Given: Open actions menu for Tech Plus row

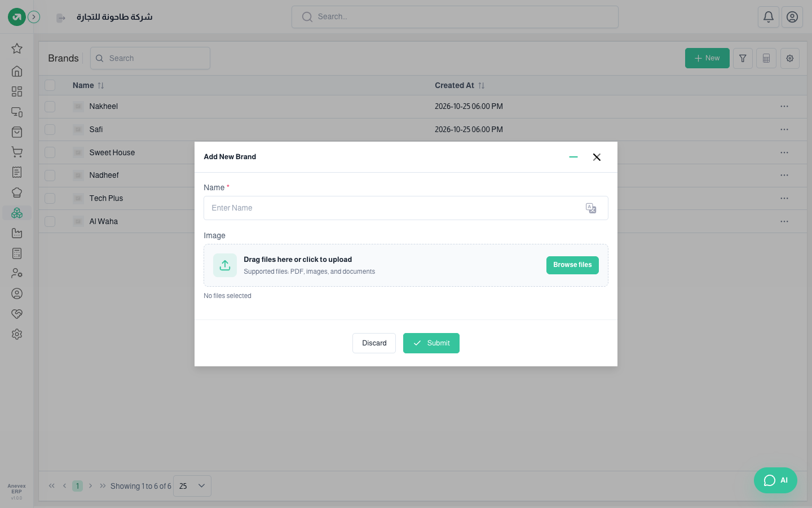Looking at the screenshot, I should pyautogui.click(x=784, y=198).
